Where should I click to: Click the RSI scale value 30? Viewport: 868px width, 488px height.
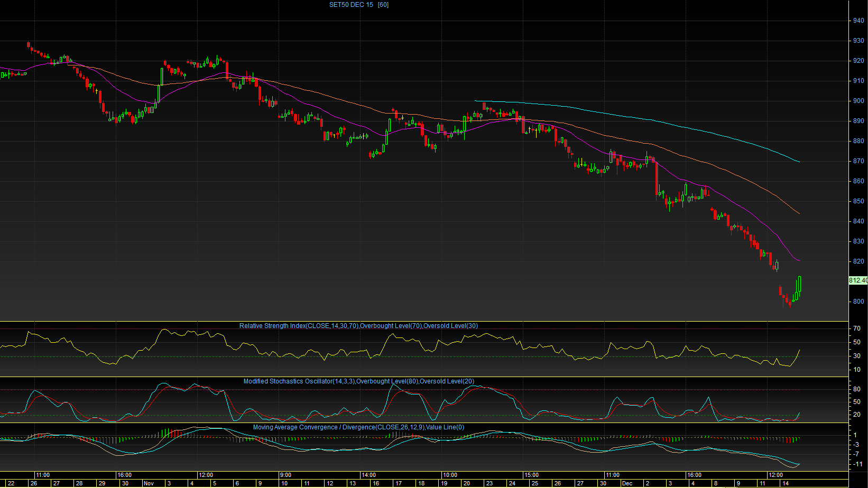click(856, 356)
